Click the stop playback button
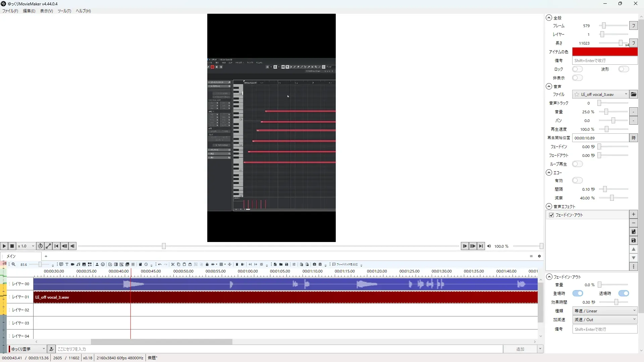This screenshot has height=362, width=644. point(12,246)
